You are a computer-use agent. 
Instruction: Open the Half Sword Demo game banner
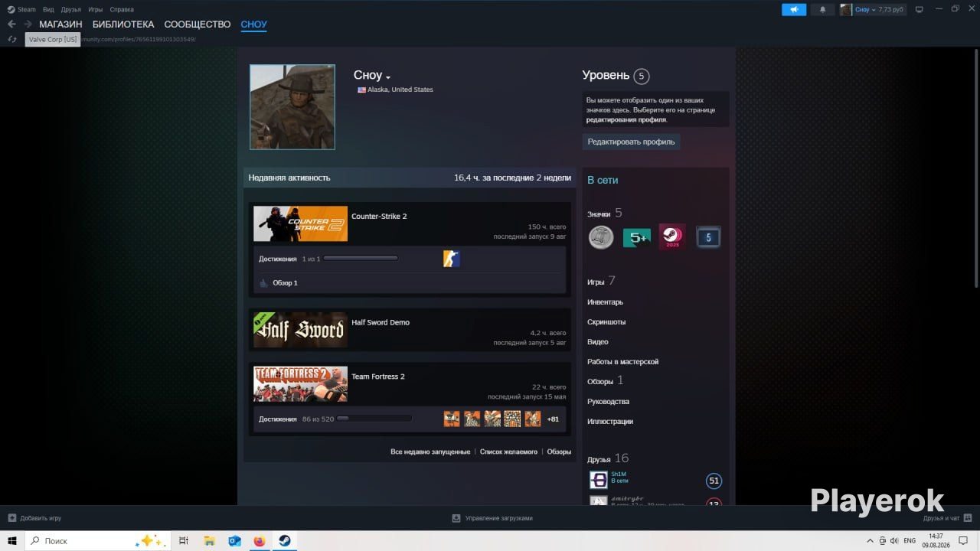click(300, 330)
